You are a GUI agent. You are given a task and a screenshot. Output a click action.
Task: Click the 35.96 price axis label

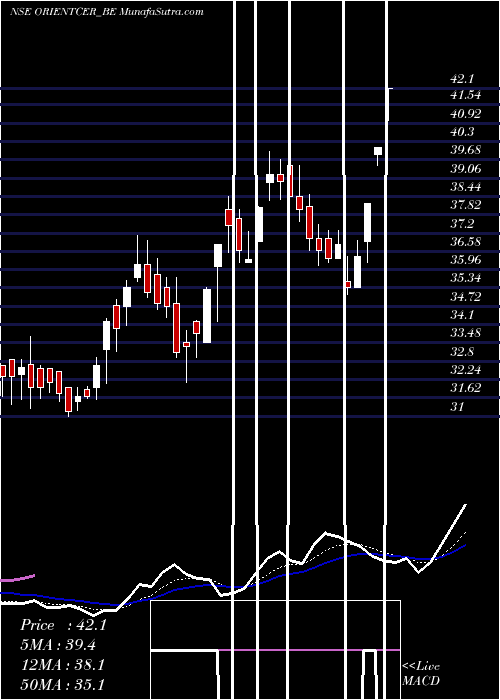click(466, 260)
